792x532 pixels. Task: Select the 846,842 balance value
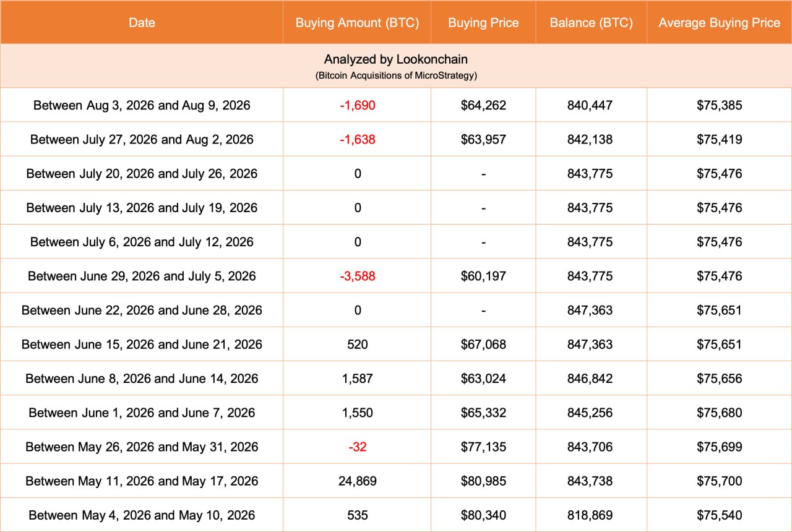590,379
